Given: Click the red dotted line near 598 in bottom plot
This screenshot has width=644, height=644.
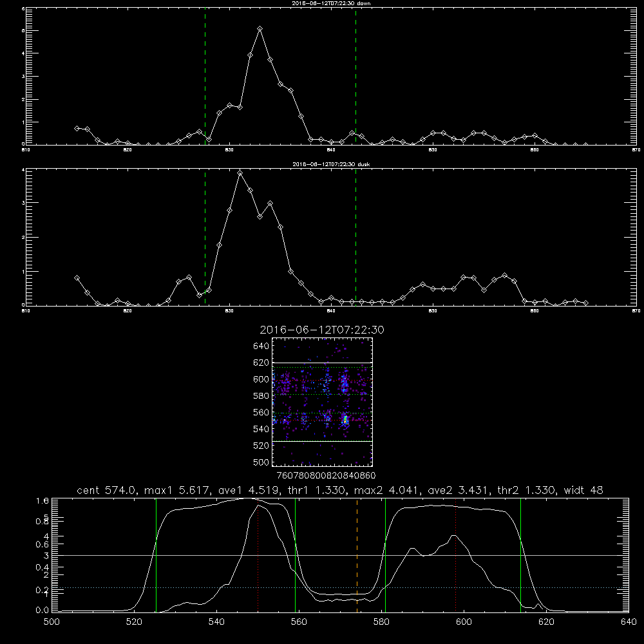Looking at the screenshot, I should pos(455,555).
